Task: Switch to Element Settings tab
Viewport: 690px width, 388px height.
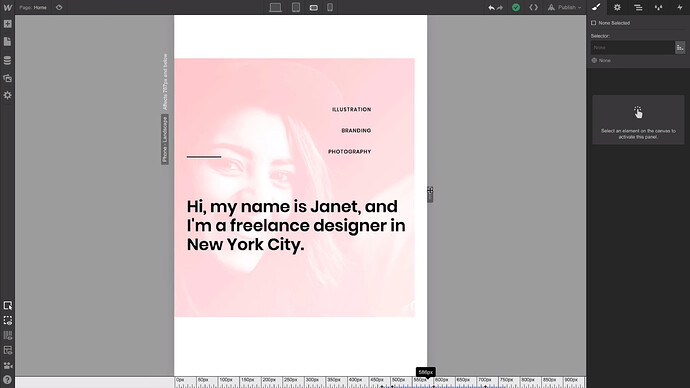Action: click(617, 7)
